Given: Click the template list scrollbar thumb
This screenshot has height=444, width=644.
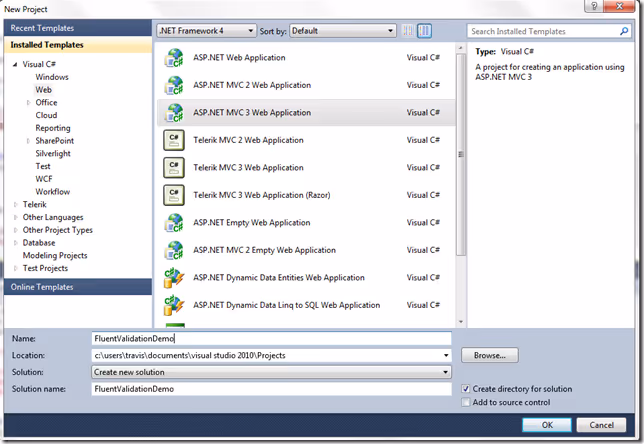Looking at the screenshot, I should click(x=461, y=154).
